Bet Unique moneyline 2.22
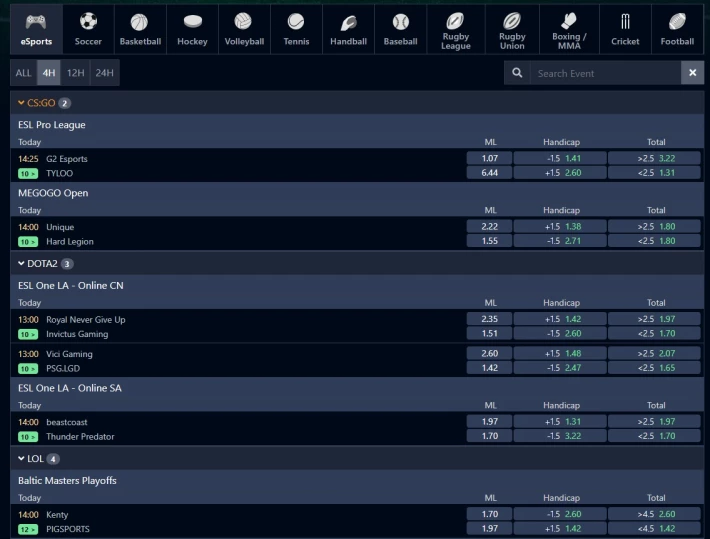 pyautogui.click(x=489, y=226)
